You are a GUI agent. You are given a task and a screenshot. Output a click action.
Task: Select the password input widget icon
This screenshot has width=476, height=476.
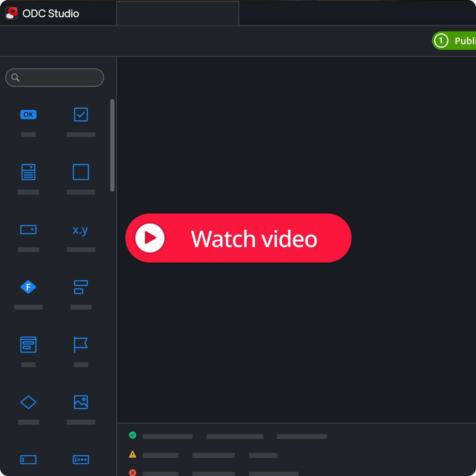coord(81,460)
